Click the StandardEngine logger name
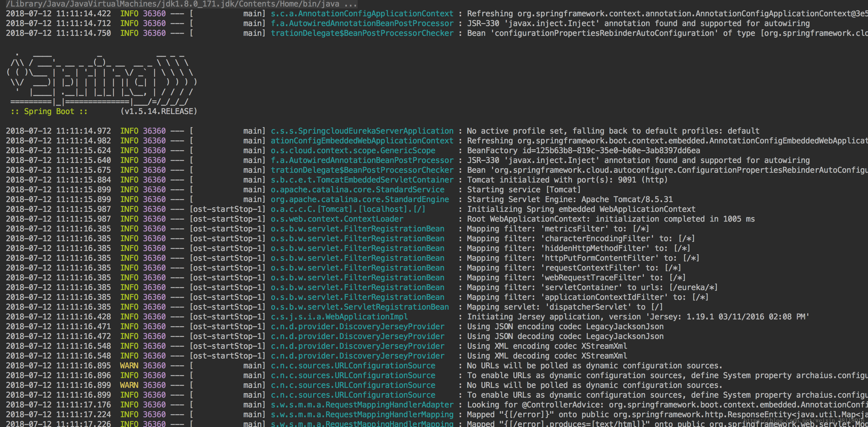 pyautogui.click(x=360, y=199)
